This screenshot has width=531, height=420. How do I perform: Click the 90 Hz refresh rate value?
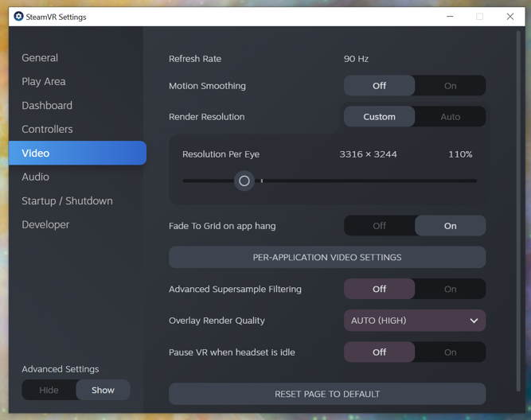(x=357, y=59)
